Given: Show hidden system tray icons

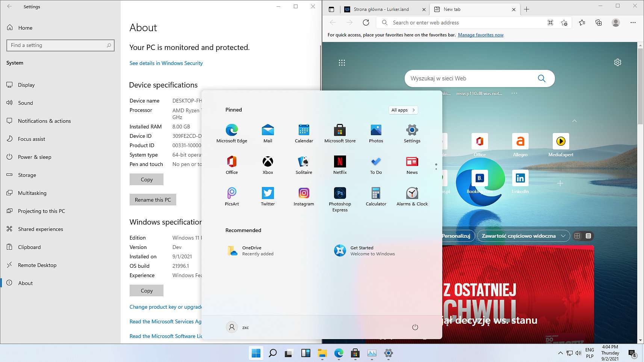Looking at the screenshot, I should 561,353.
